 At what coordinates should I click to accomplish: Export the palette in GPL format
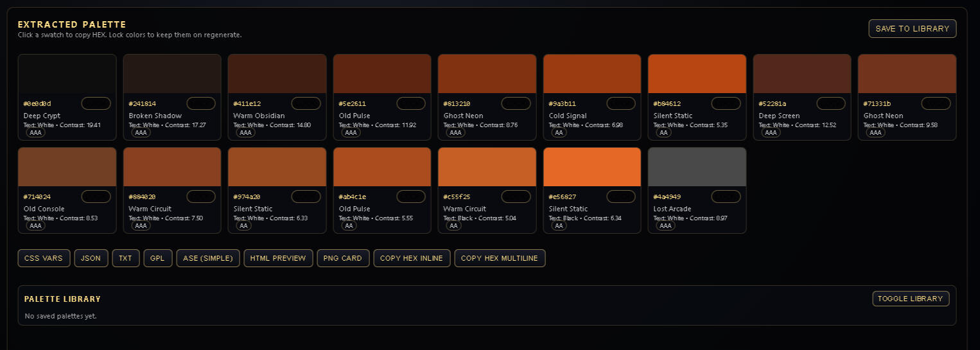coord(157,258)
